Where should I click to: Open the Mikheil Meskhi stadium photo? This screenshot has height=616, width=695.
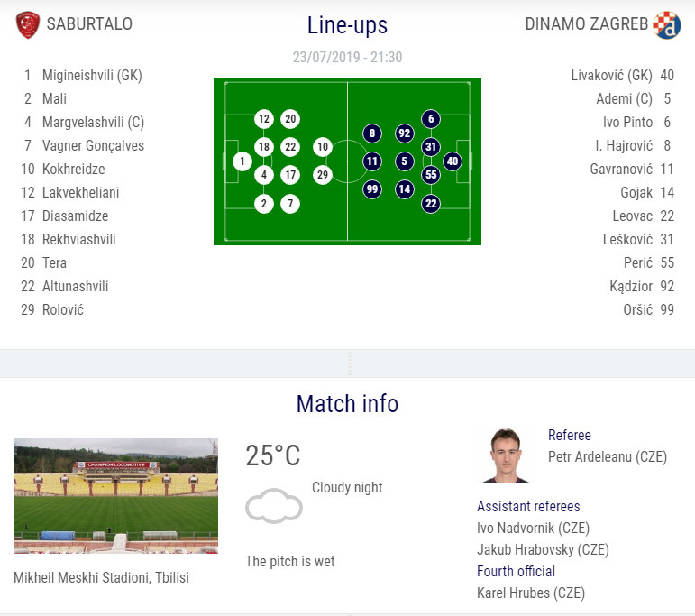click(x=115, y=496)
